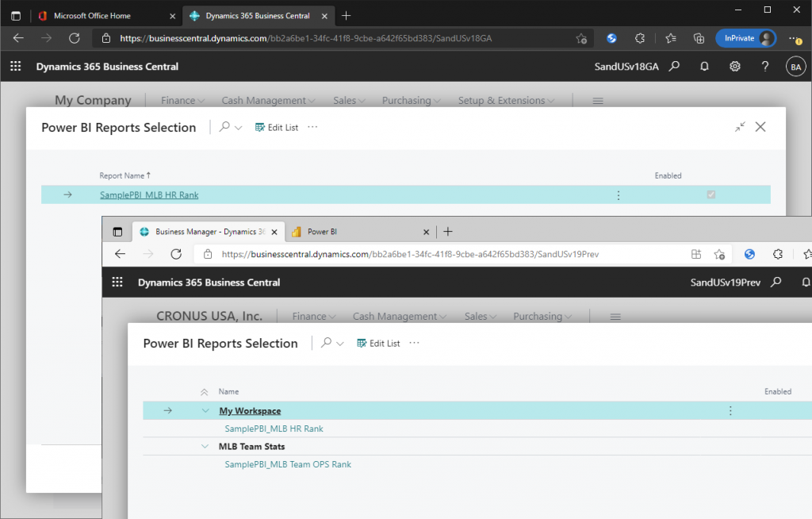812x519 pixels.
Task: Open new tab in front browser
Action: (x=448, y=232)
